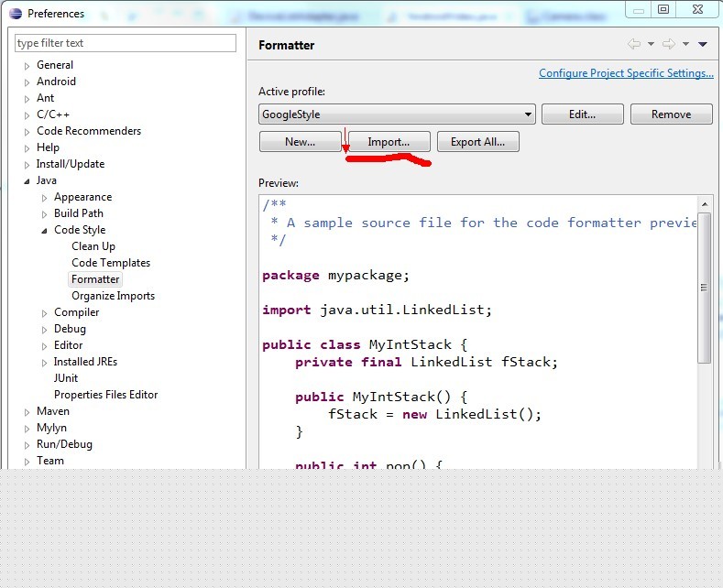Click the Eclipse icon in the title bar
723x588 pixels.
[16, 14]
